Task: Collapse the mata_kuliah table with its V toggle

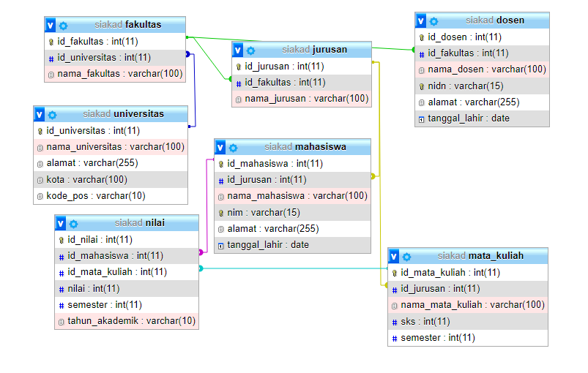Action: point(394,257)
